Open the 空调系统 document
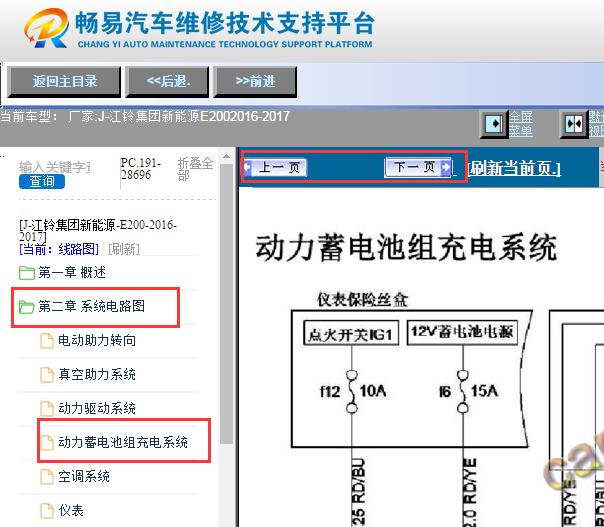The image size is (604, 527). coord(84,477)
